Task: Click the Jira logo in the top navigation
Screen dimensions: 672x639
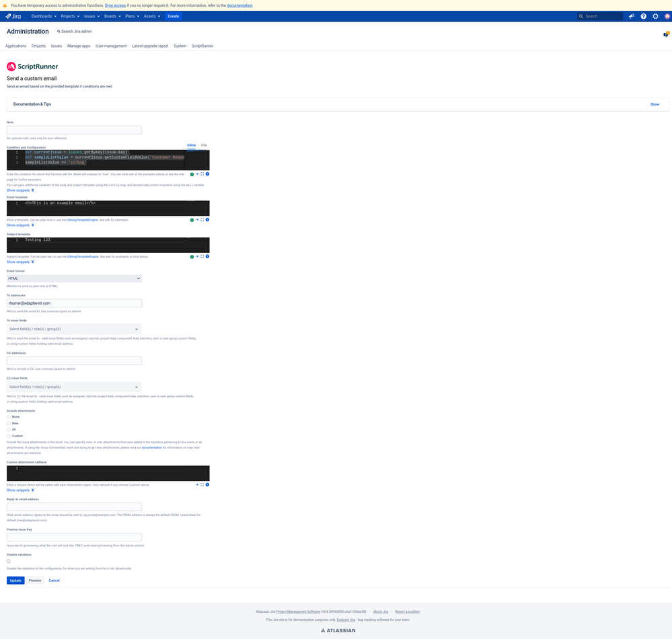Action: tap(13, 16)
